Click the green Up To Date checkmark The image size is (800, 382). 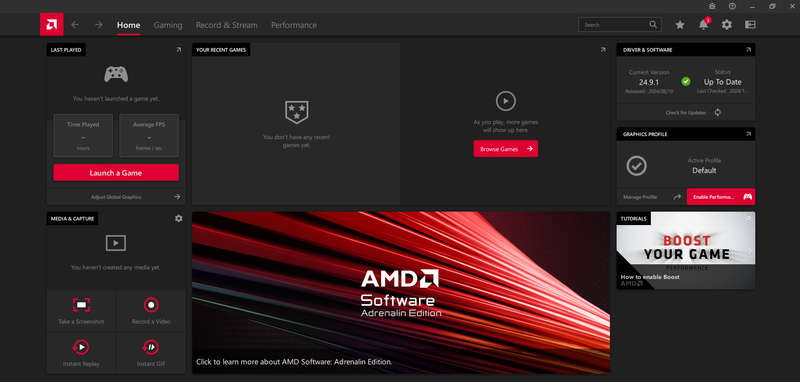pyautogui.click(x=686, y=82)
